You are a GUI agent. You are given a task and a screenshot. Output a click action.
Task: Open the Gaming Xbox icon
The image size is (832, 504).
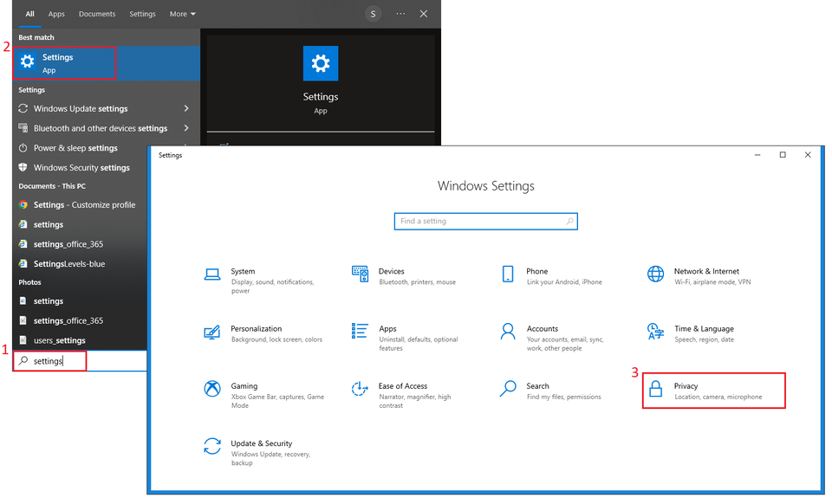pos(212,389)
